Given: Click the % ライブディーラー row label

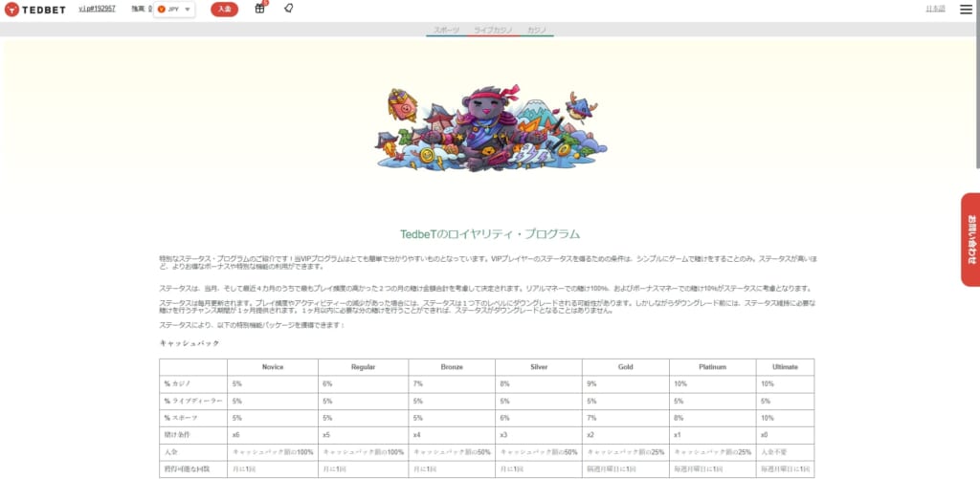Looking at the screenshot, I should click(x=193, y=401).
